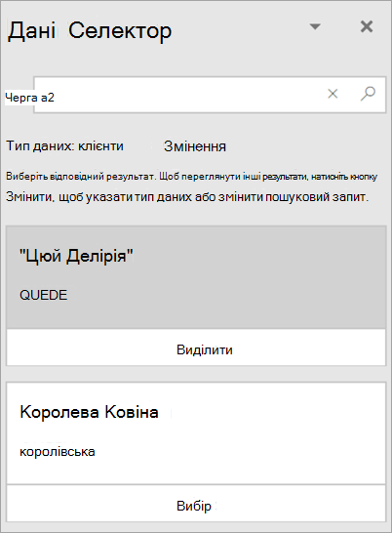Click the Дані Селектор pane title
The height and width of the screenshot is (533, 392).
click(x=90, y=30)
